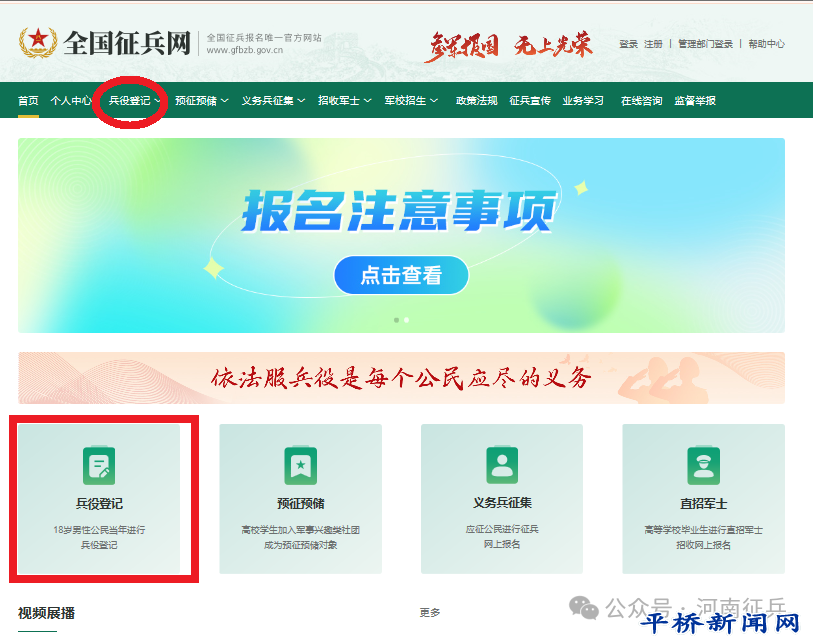The height and width of the screenshot is (641, 813).
Task: Click 更多 next to 视频展播
Action: [x=429, y=612]
